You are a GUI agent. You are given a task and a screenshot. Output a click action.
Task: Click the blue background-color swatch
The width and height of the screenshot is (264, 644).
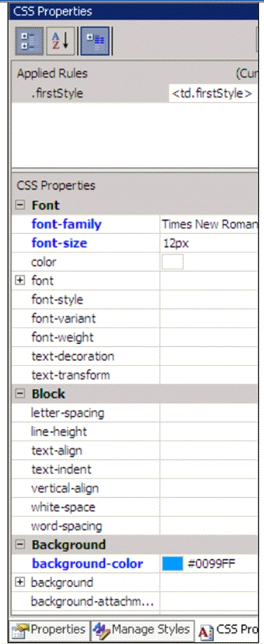point(173,563)
